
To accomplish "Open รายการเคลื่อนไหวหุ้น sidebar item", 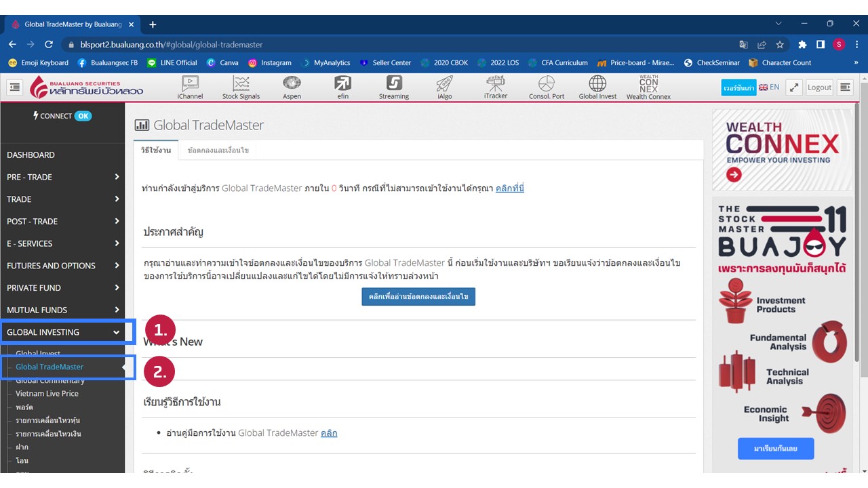I will click(x=47, y=420).
